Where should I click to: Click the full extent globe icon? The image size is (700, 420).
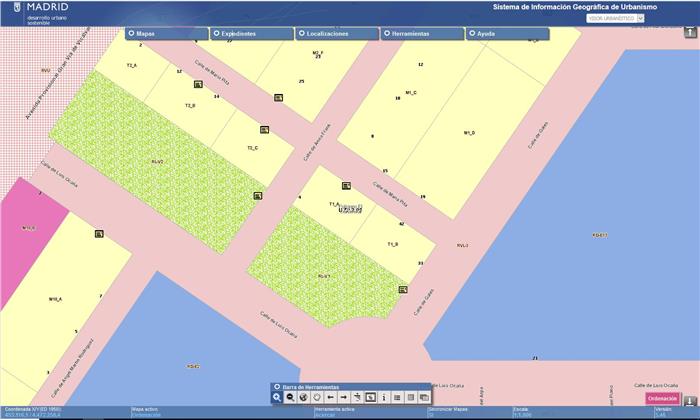pos(303,398)
